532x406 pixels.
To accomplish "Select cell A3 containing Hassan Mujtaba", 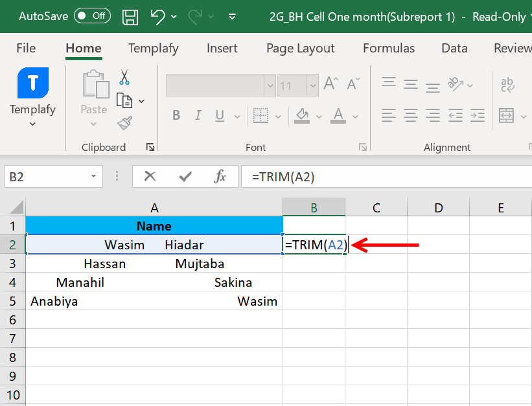I will pyautogui.click(x=154, y=264).
